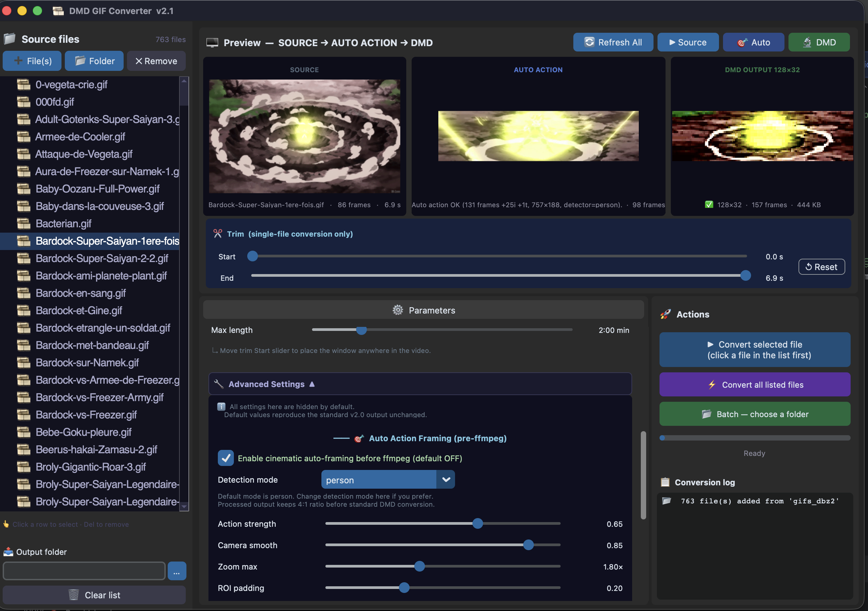Click the rocket icon beside Actions
Viewport: 868px width, 611px height.
pos(665,314)
